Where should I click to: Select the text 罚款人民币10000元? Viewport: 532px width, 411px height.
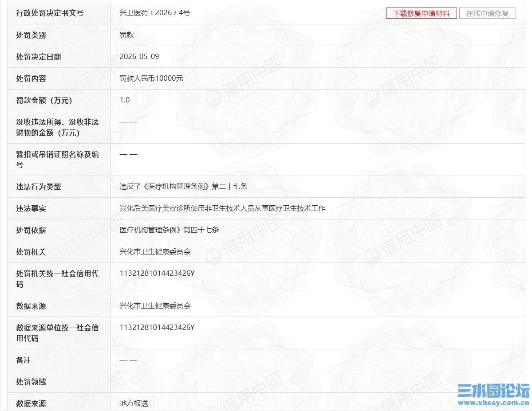(x=151, y=78)
